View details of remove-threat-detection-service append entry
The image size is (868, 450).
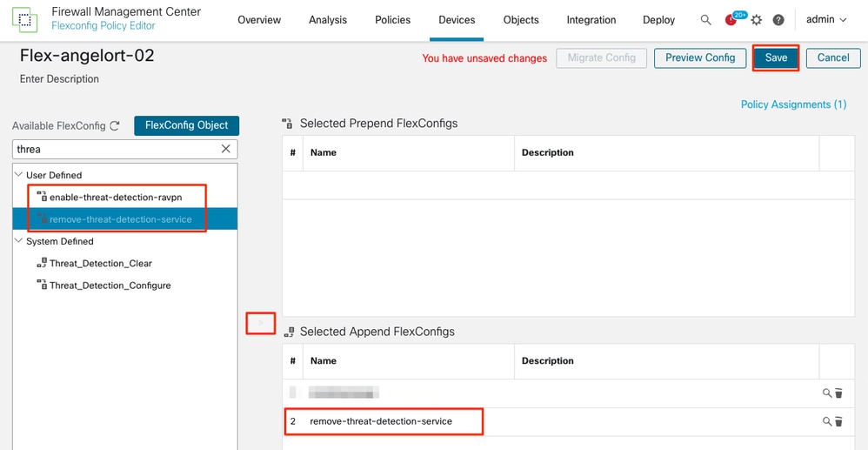coord(827,421)
